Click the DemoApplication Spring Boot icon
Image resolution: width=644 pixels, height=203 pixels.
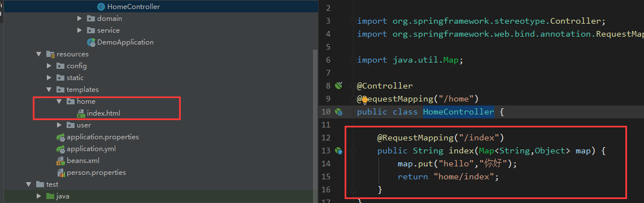click(x=91, y=42)
